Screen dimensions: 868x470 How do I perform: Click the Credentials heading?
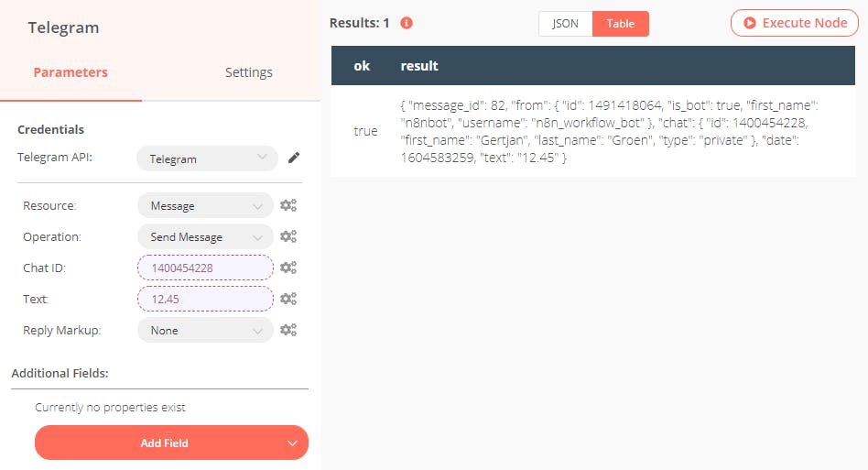point(51,129)
